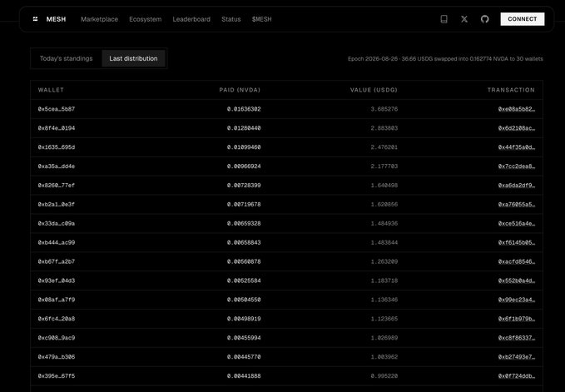The height and width of the screenshot is (392, 565).
Task: Click paid amount 0.01636302
Action: point(244,109)
